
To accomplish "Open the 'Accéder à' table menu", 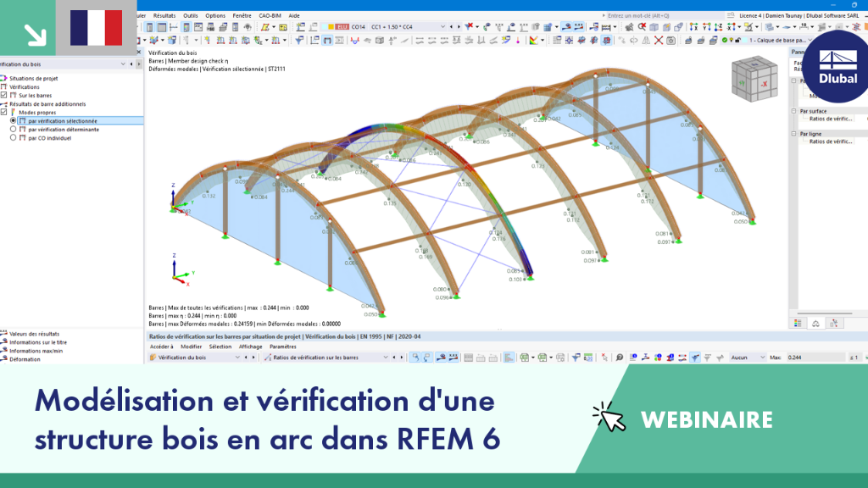I will tap(162, 347).
